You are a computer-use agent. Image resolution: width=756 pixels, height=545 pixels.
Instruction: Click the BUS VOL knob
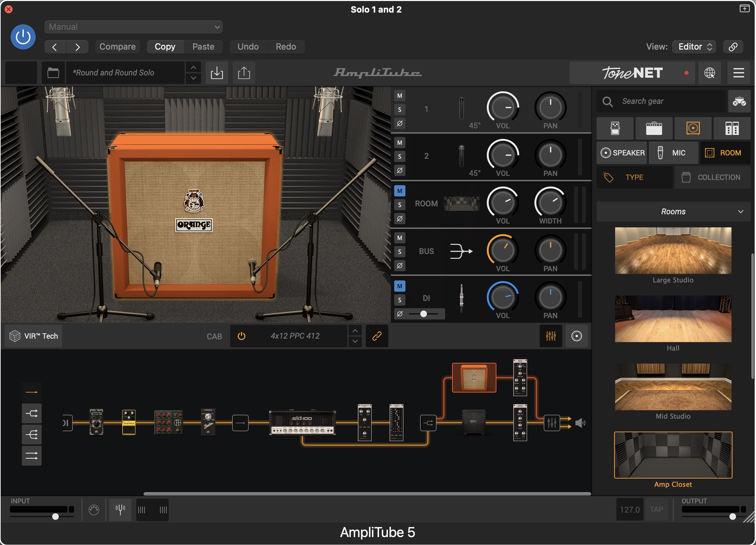pyautogui.click(x=502, y=250)
